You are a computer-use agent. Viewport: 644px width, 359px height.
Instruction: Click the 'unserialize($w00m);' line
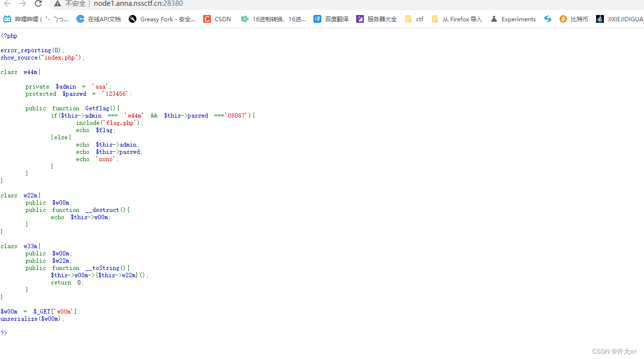32,319
